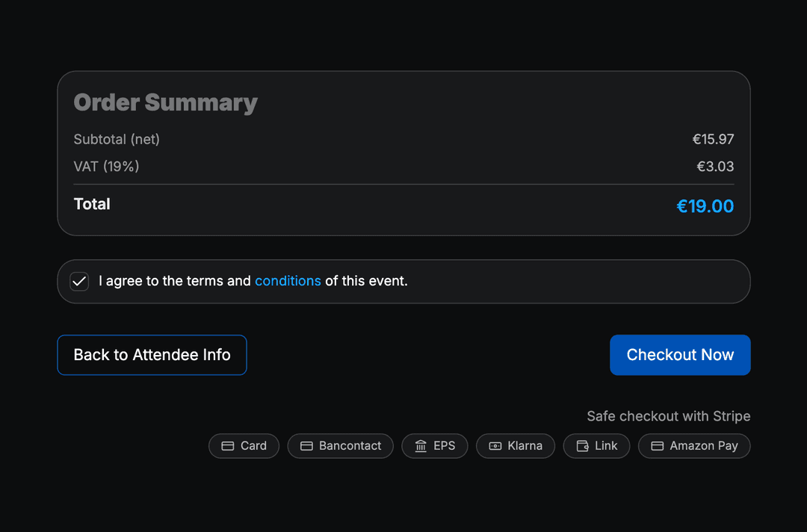Screen dimensions: 807x532
Task: Choose the EPS bank payment icon
Action: pos(420,446)
